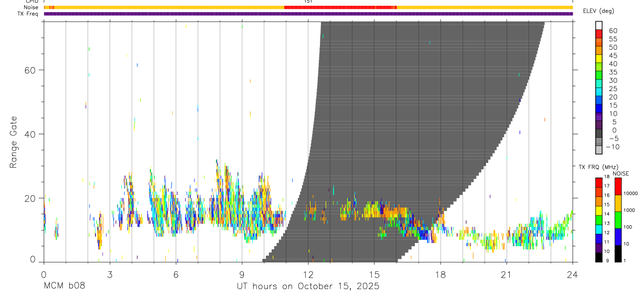Click the "35" label on ELEV scale
This screenshot has height=297, width=644.
(x=613, y=72)
